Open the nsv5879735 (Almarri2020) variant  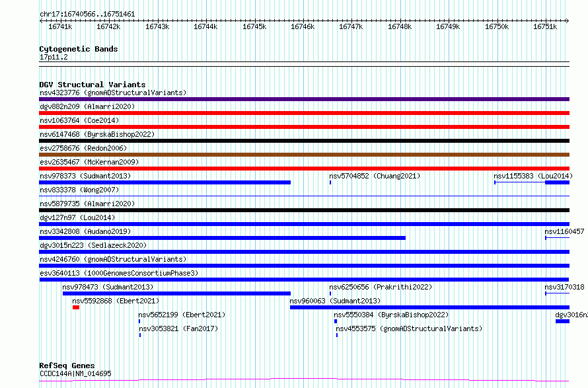(87, 204)
